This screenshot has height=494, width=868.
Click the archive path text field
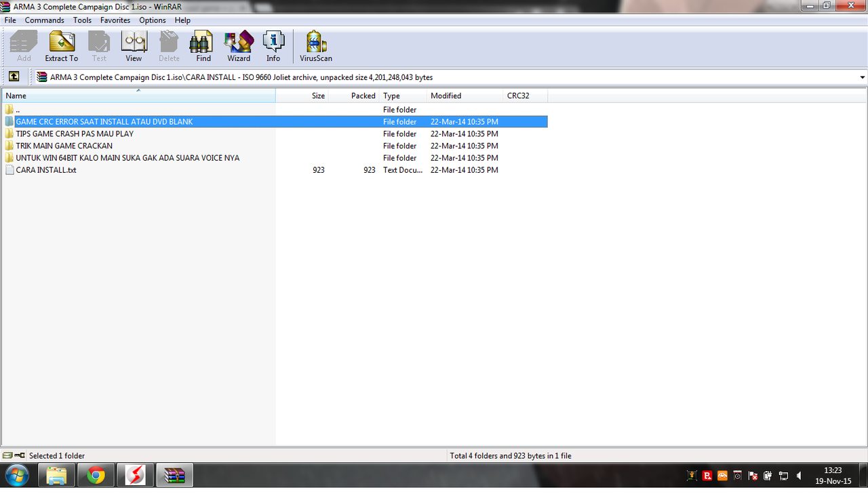pos(445,77)
